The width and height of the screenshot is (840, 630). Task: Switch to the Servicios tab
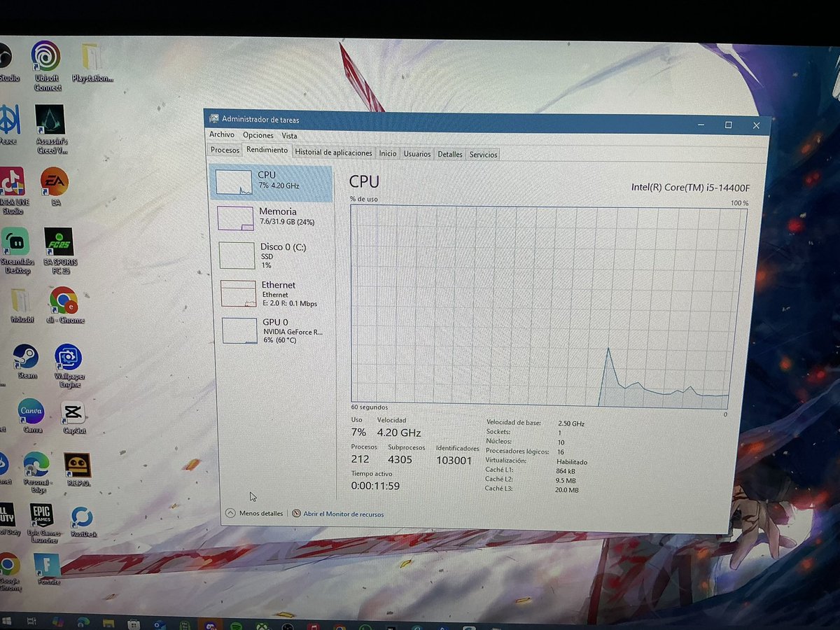(484, 155)
